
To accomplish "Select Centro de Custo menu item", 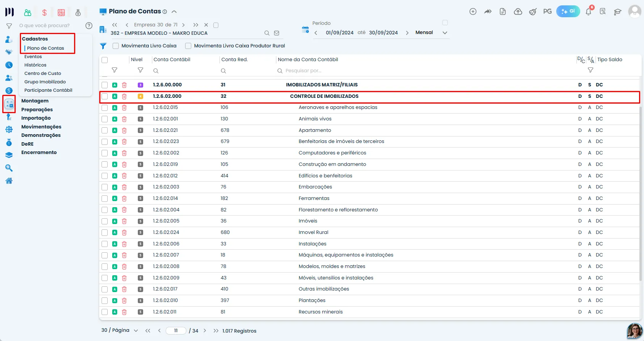I will 43,73.
